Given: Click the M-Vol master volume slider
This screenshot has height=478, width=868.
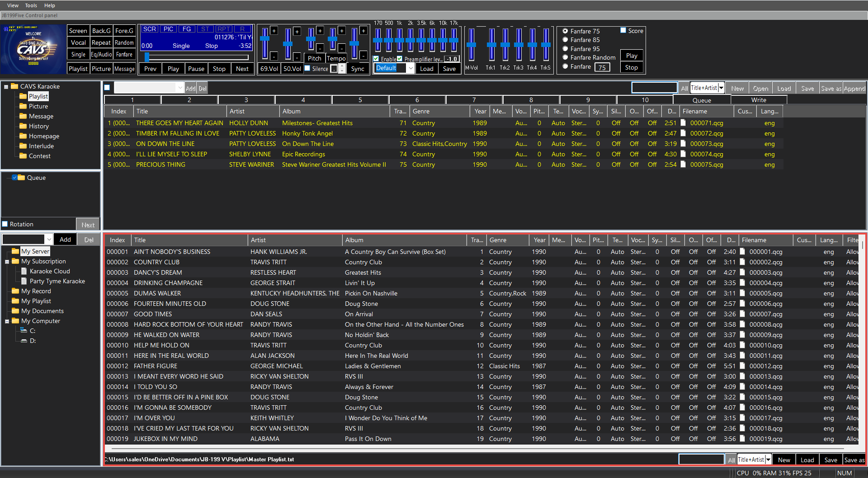Looking at the screenshot, I should pos(472,45).
